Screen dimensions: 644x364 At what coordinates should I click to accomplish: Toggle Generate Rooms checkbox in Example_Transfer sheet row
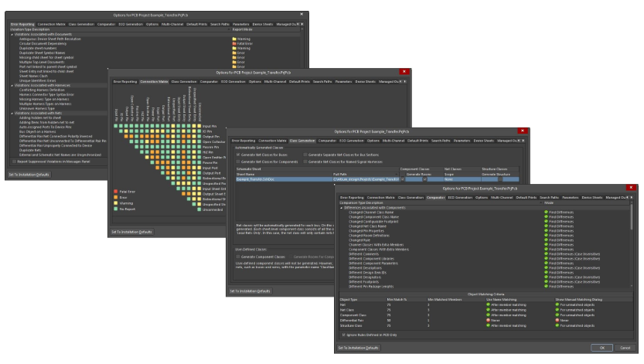click(x=424, y=179)
